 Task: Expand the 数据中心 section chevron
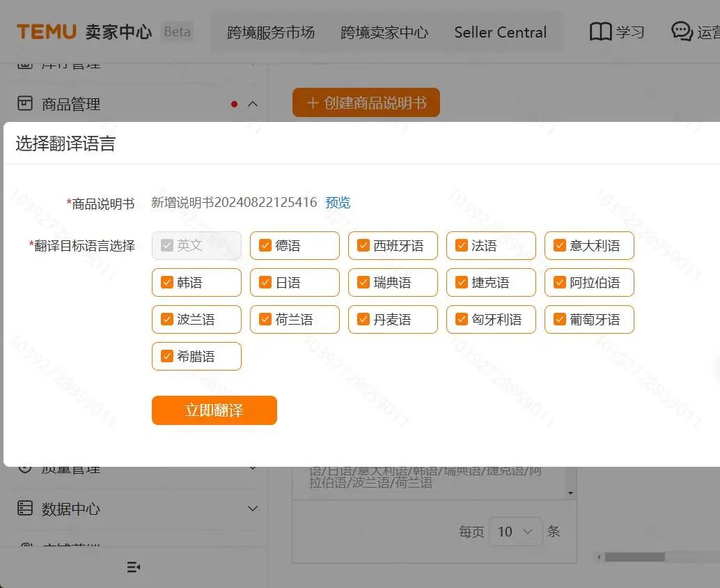[253, 509]
